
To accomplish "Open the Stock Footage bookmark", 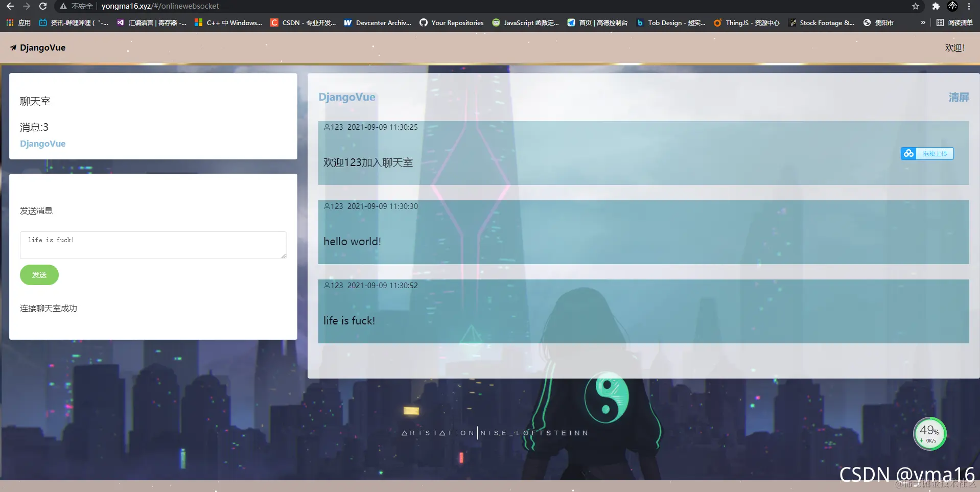I will (822, 22).
